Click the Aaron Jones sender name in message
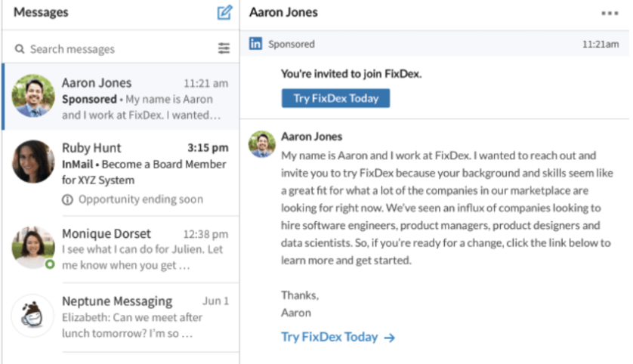 coord(311,137)
